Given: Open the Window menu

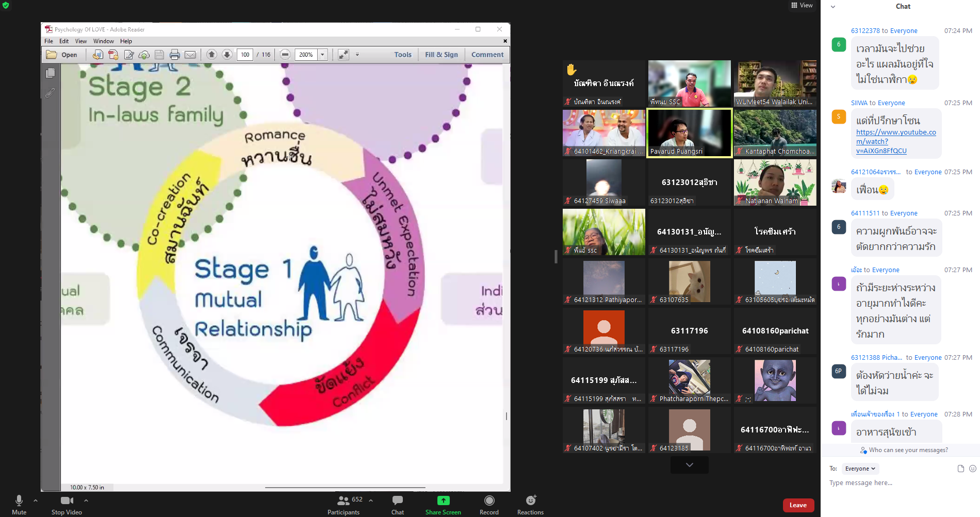Looking at the screenshot, I should click(103, 41).
